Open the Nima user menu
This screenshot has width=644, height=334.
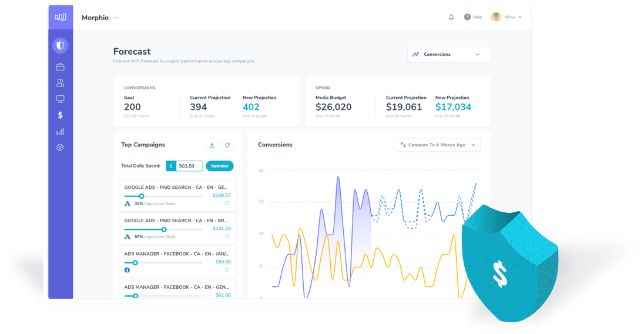[507, 17]
